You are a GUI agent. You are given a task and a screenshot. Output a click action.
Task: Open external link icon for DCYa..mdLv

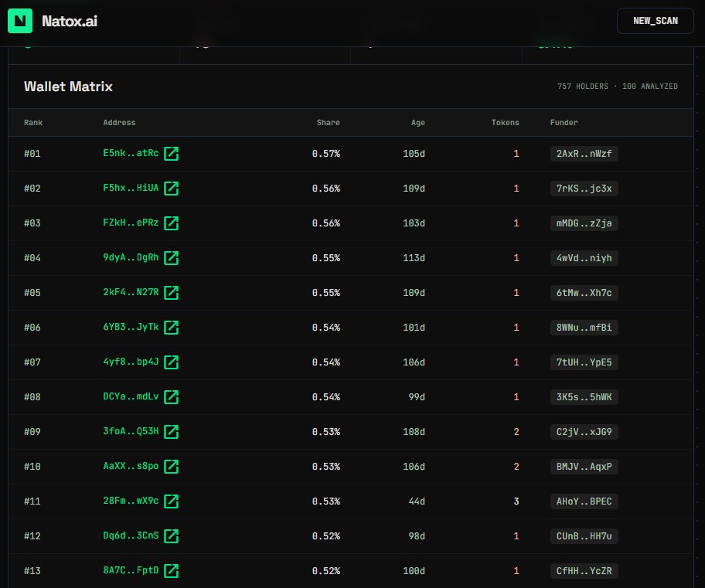(172, 397)
